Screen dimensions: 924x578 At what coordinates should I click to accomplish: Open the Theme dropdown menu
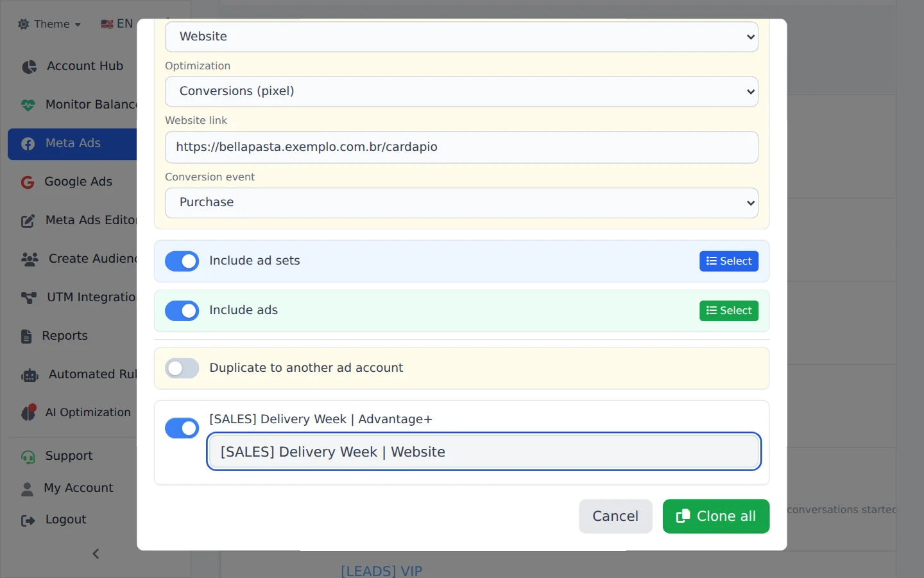[49, 24]
